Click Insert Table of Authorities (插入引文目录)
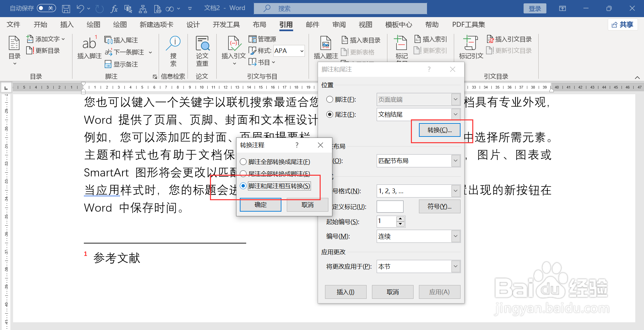Screen dimensions: 644x330 [509, 39]
